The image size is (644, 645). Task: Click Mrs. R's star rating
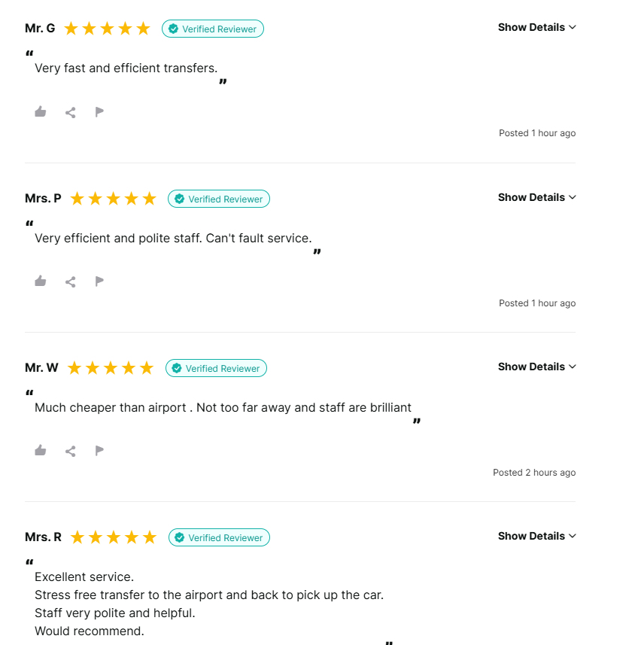pos(113,537)
